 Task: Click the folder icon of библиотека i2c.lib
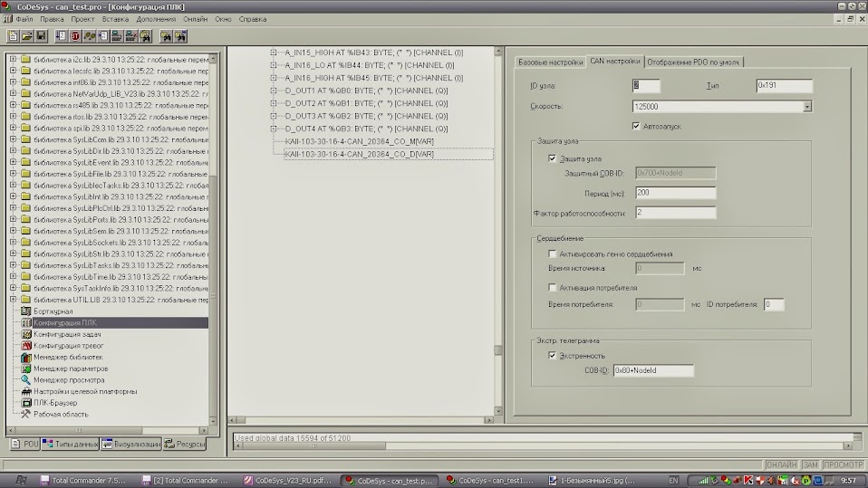point(25,59)
